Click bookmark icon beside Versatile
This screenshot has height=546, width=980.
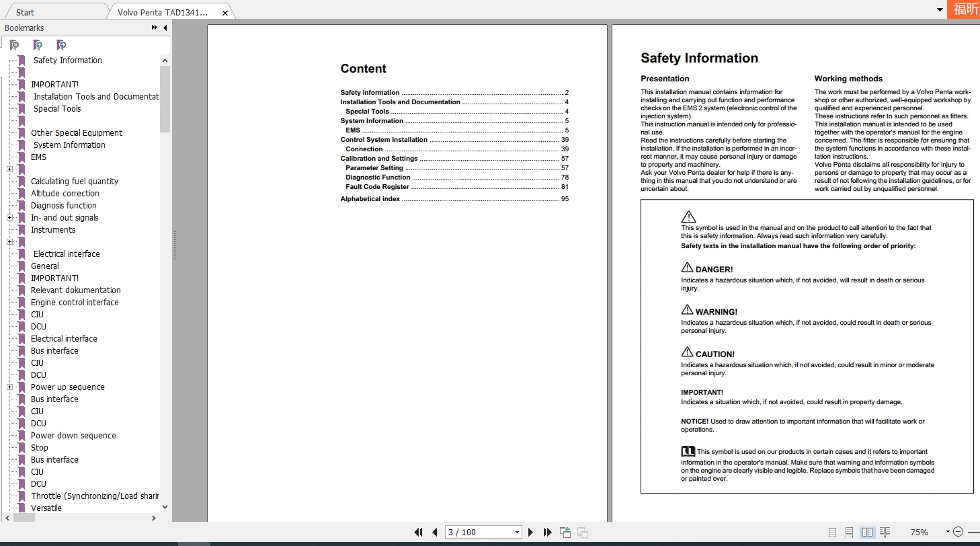tap(22, 508)
